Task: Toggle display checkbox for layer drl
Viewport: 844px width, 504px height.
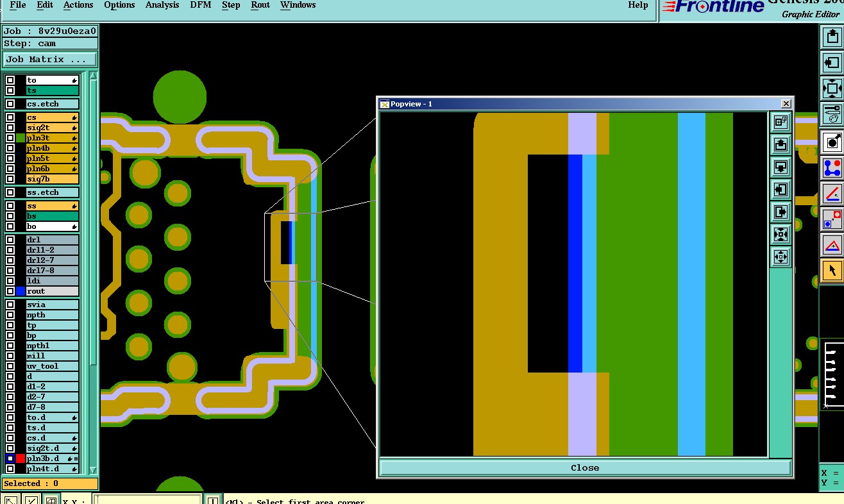Action: [x=10, y=240]
